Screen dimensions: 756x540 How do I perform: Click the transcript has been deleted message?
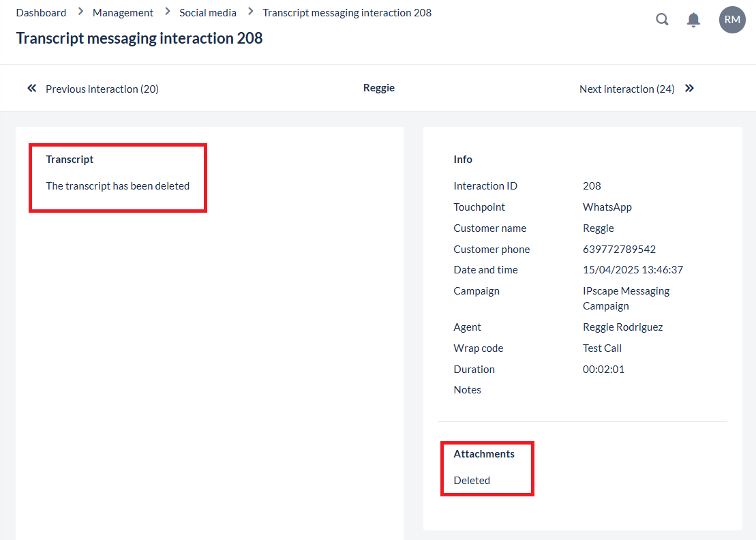coord(117,186)
